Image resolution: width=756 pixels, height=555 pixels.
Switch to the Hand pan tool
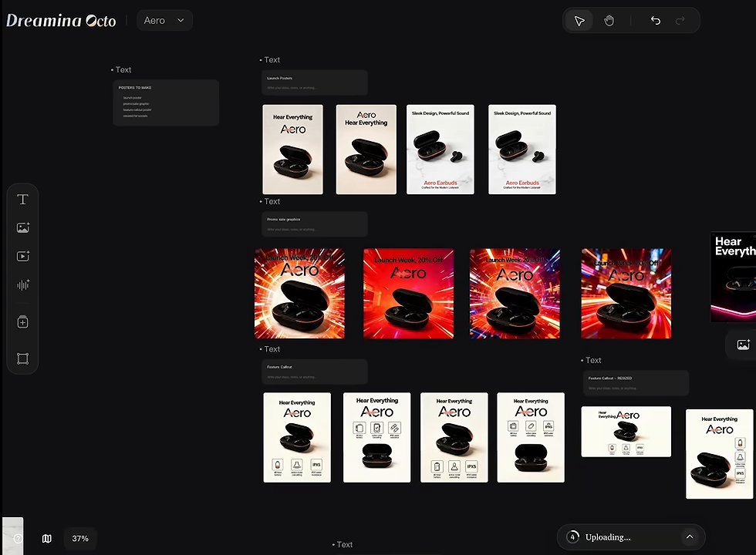609,21
